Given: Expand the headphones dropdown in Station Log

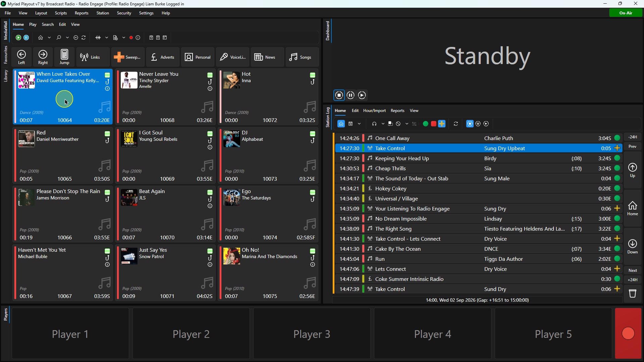Looking at the screenshot, I should (x=383, y=124).
